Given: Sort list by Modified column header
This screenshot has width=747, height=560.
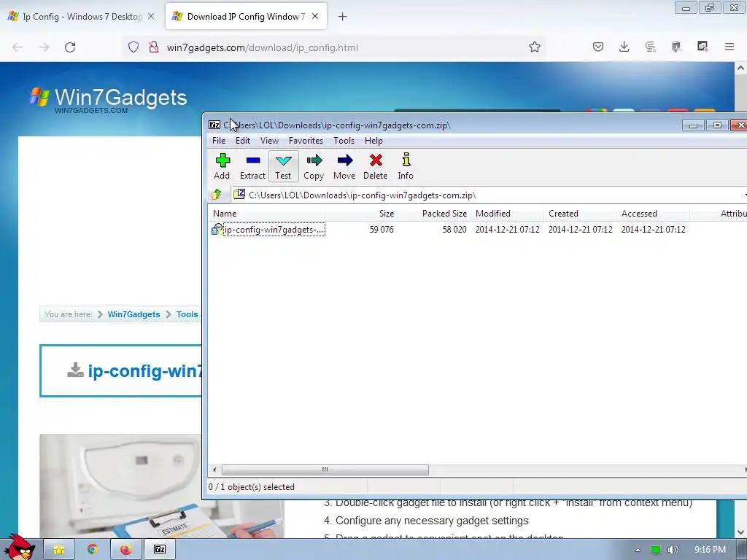Looking at the screenshot, I should [507, 214].
